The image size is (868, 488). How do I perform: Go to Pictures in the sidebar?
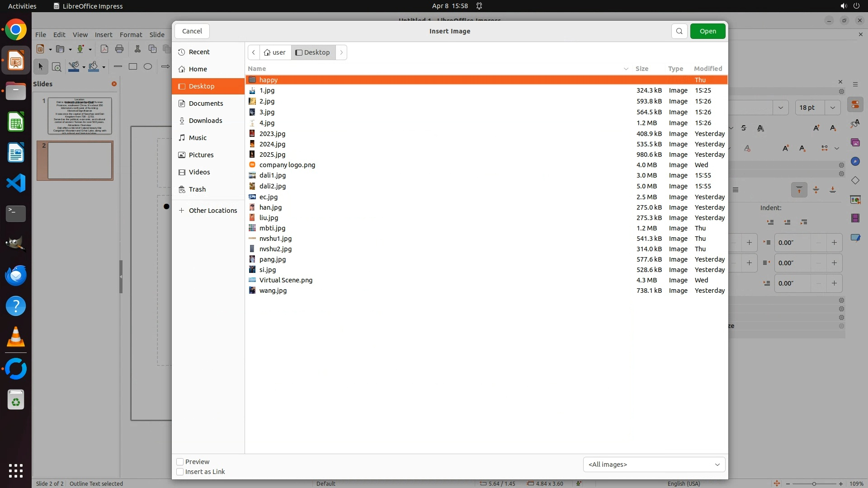pyautogui.click(x=201, y=155)
